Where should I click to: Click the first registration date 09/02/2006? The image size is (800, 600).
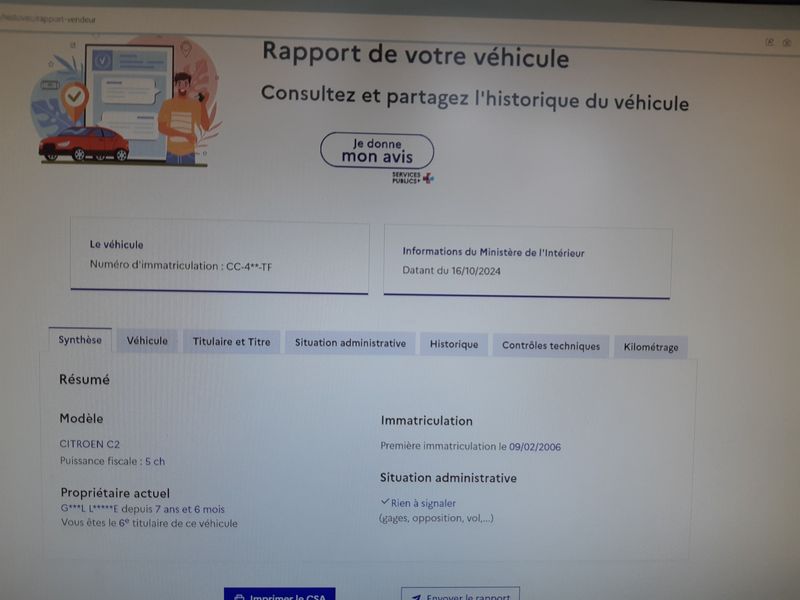coord(535,447)
